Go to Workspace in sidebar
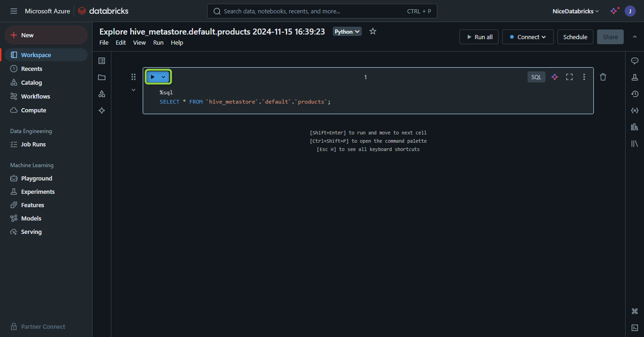This screenshot has height=337, width=644. coord(46,55)
